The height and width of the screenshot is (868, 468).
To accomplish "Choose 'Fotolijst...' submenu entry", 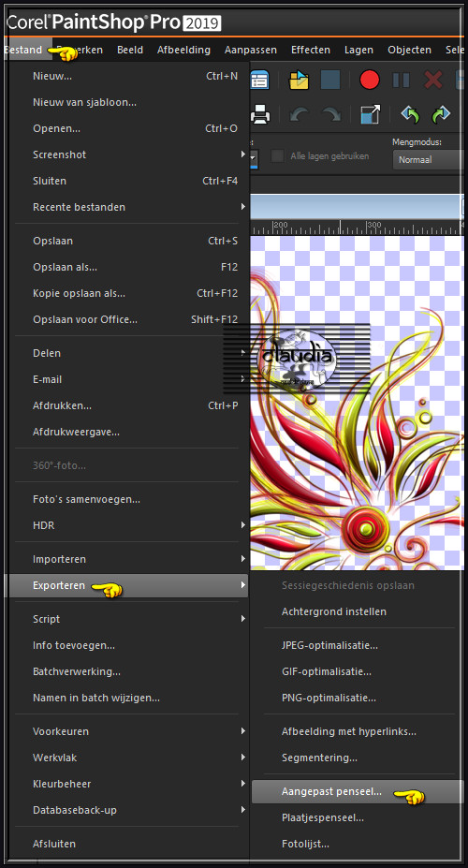I will tap(358, 845).
